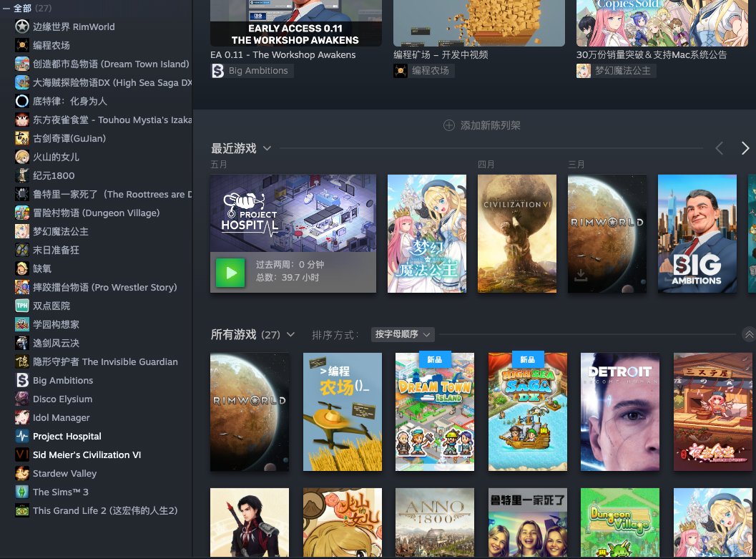Click the 纪元1800 sidebar icon
Image resolution: width=756 pixels, height=559 pixels.
tap(21, 175)
